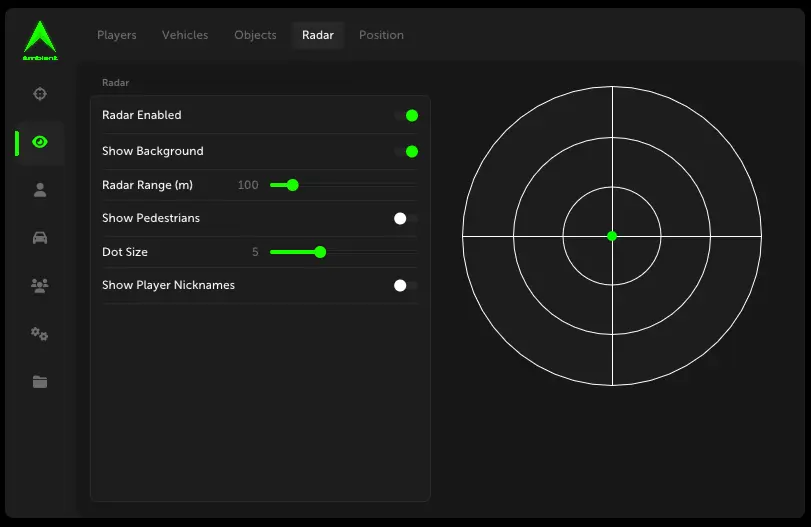Open the gears settings icon

tap(40, 334)
